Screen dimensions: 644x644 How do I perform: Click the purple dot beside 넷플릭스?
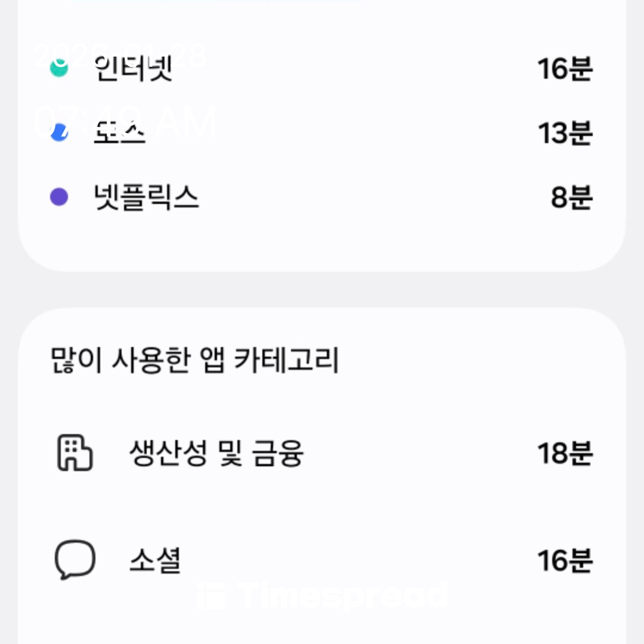pyautogui.click(x=58, y=197)
